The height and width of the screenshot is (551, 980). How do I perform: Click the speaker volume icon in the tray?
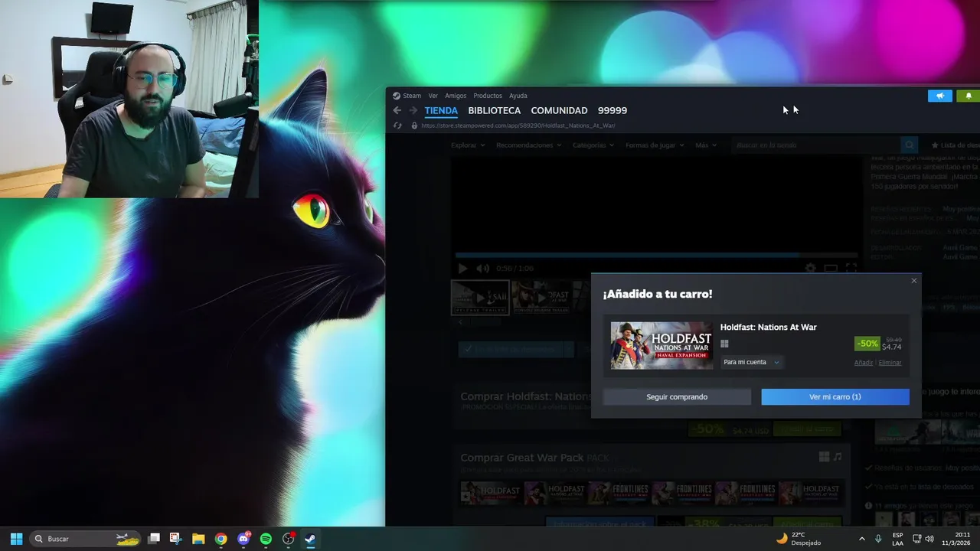click(x=929, y=539)
